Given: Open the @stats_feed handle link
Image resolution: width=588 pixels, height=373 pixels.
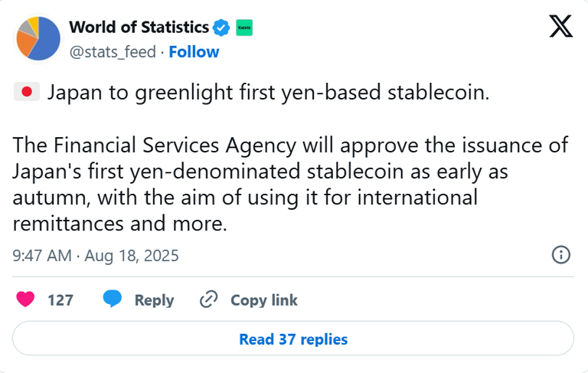Looking at the screenshot, I should pos(113,52).
